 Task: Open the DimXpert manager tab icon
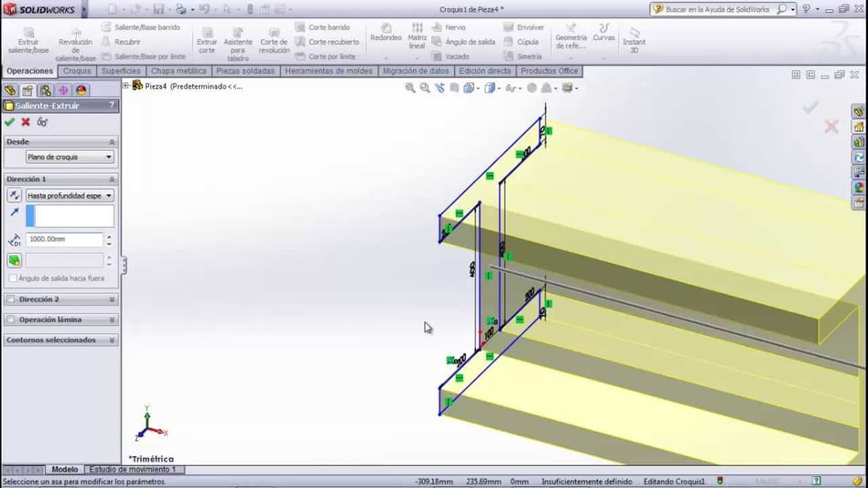pyautogui.click(x=63, y=91)
